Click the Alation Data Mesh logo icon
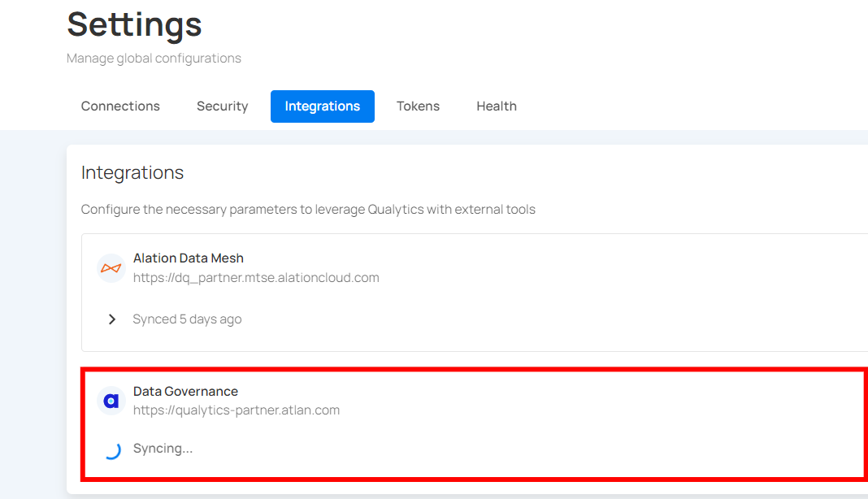This screenshot has height=499, width=868. (111, 268)
